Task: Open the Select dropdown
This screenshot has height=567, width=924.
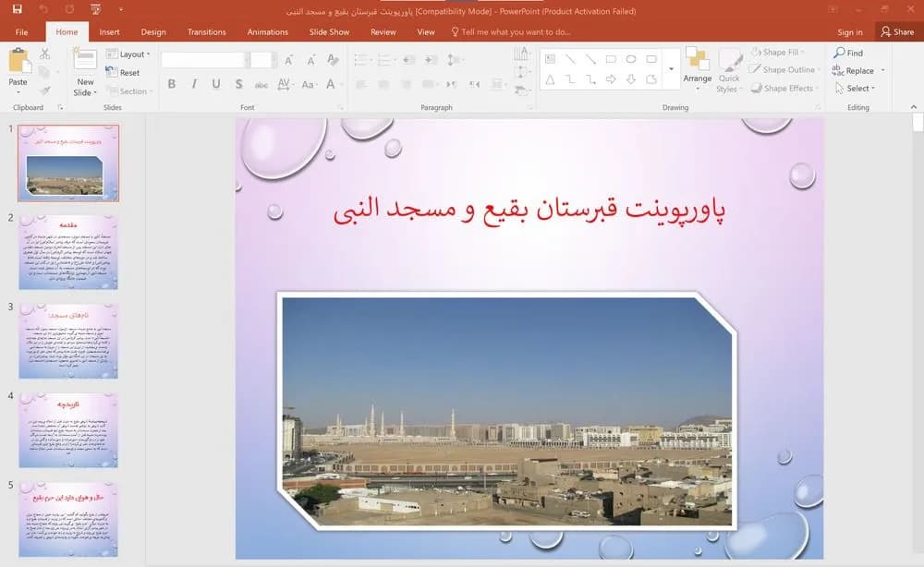Action: pos(855,89)
